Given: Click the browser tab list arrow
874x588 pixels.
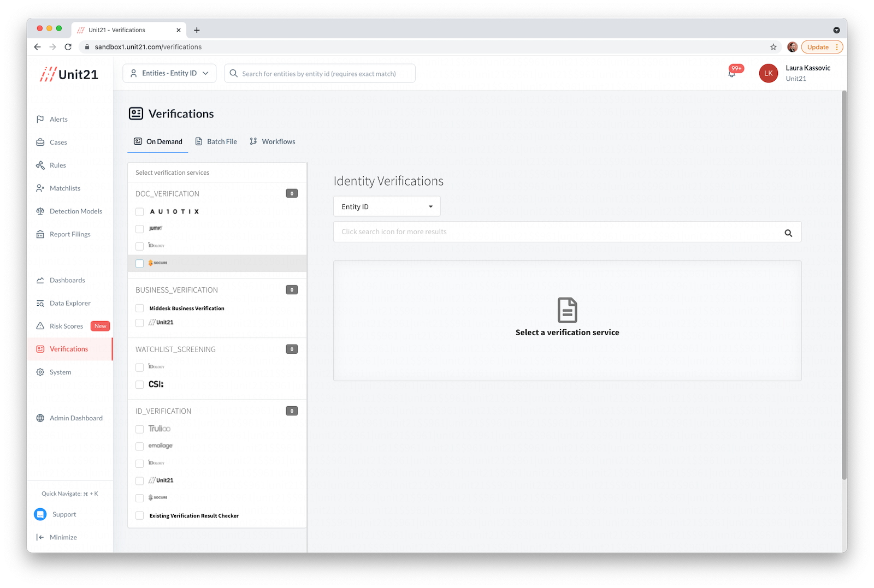Looking at the screenshot, I should pos(836,30).
